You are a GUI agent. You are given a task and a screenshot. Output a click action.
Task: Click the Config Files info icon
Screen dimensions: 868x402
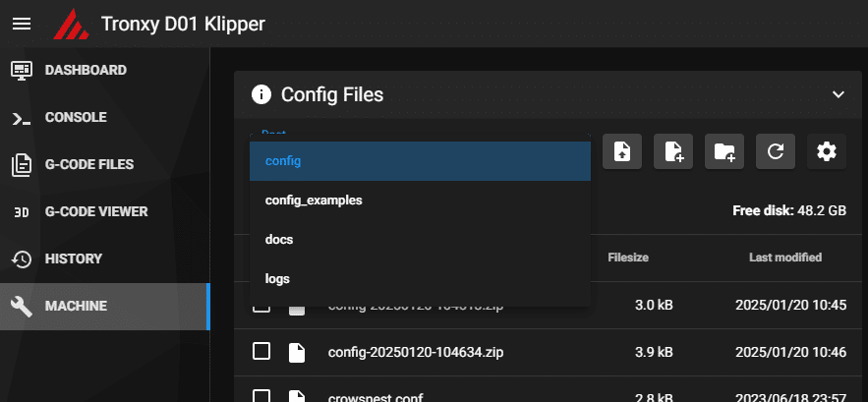(261, 94)
